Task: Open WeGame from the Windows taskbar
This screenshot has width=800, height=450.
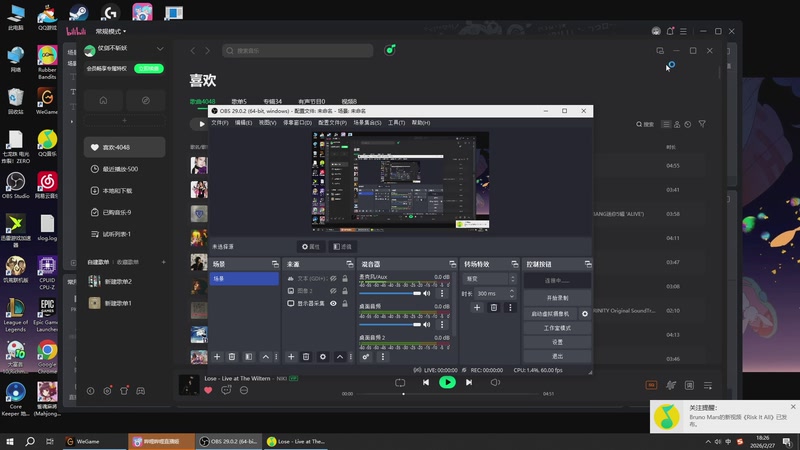Action: click(94, 442)
